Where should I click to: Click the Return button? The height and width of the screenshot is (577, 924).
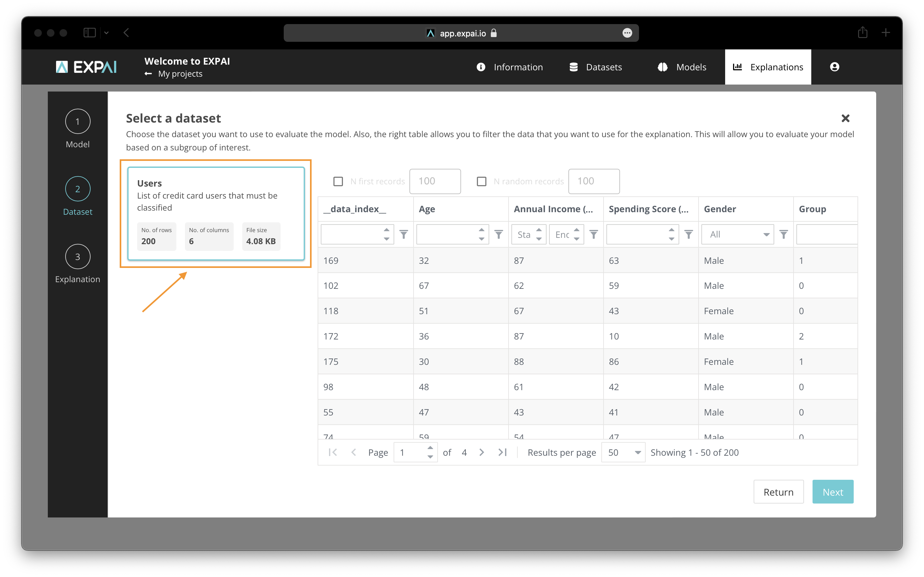pyautogui.click(x=778, y=492)
